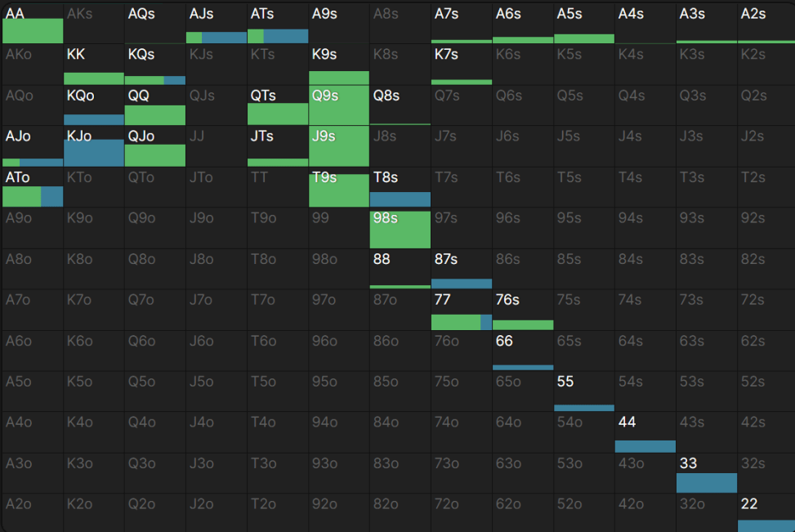Screen dimensions: 795x532
Task: Choose the 98s suited connector cell
Action: (400, 228)
